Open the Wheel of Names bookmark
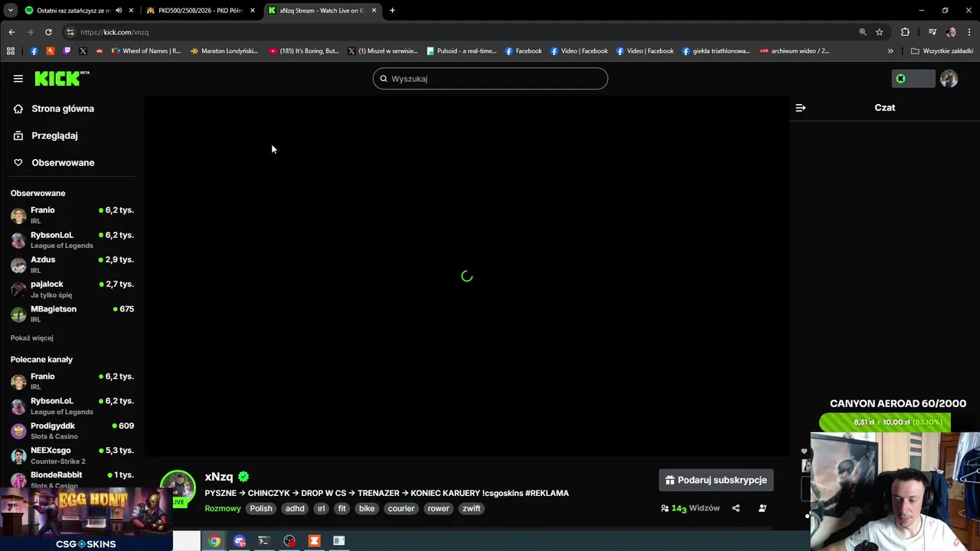This screenshot has width=980, height=551. (146, 51)
